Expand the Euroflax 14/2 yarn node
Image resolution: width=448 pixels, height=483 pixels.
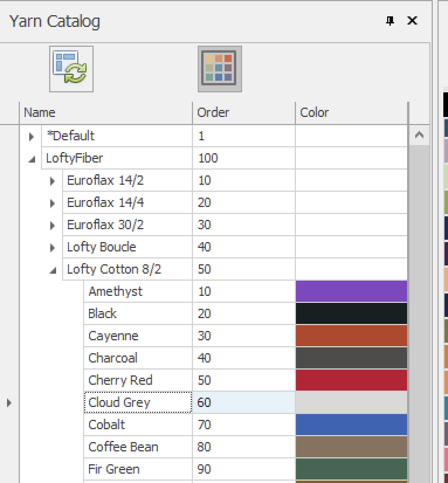click(x=53, y=181)
